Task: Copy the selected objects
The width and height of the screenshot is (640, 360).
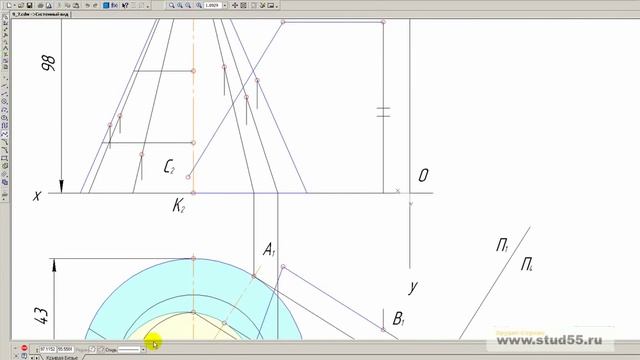Action: click(68, 5)
